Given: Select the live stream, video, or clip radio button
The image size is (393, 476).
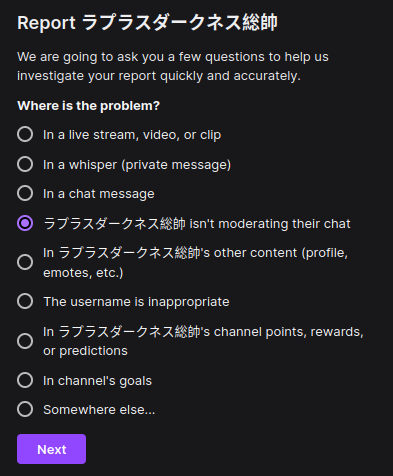Looking at the screenshot, I should [25, 134].
